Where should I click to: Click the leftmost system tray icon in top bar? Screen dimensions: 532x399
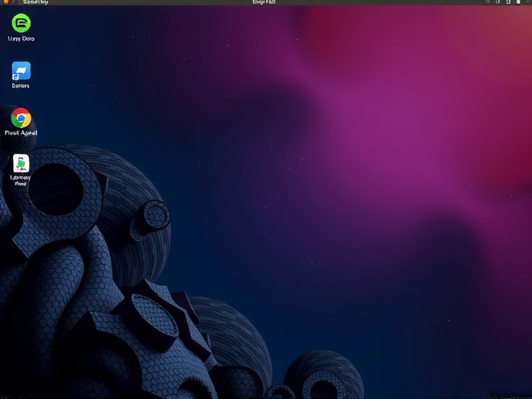point(487,3)
